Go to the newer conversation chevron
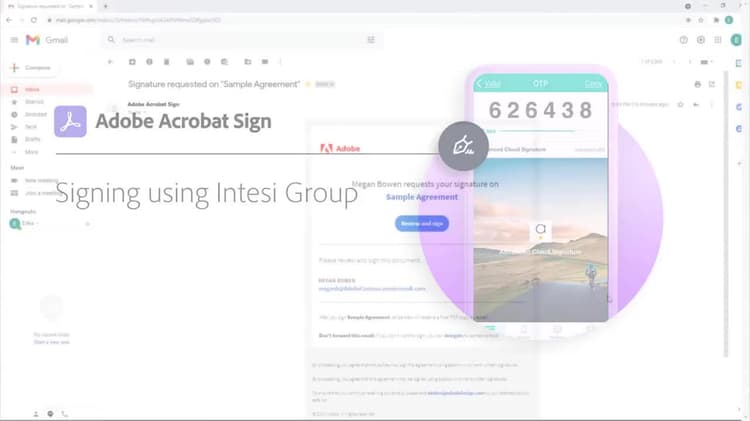This screenshot has height=421, width=750. [x=674, y=62]
